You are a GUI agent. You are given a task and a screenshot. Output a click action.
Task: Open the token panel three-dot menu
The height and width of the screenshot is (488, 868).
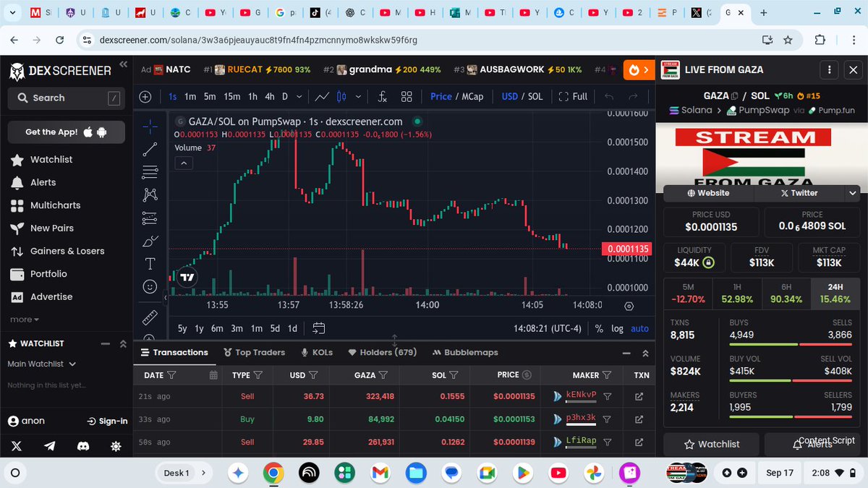(x=829, y=70)
